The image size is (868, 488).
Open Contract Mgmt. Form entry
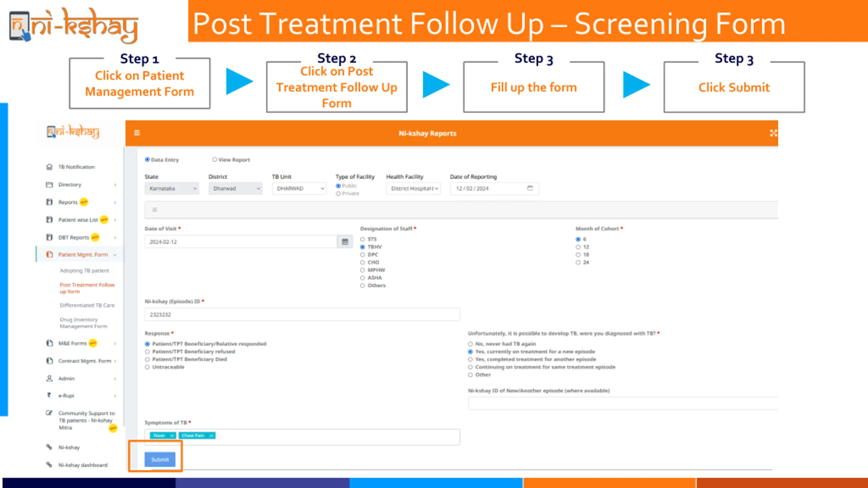coord(85,361)
